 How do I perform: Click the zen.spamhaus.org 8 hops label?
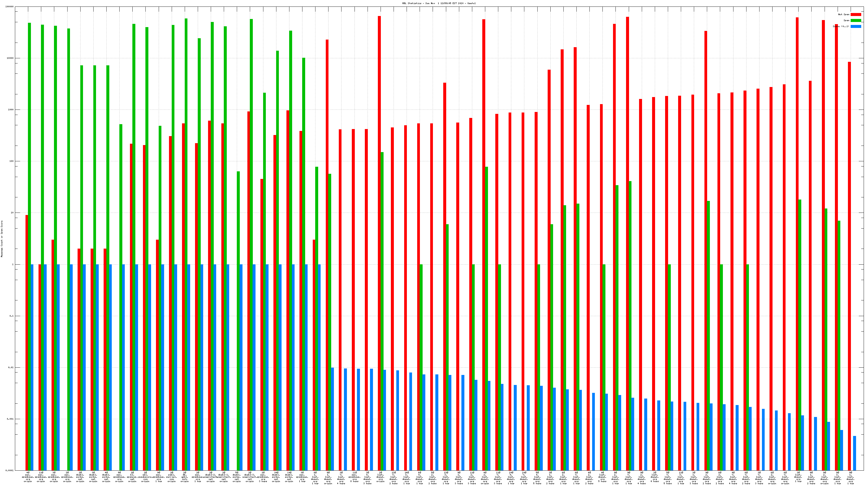pyautogui.click(x=354, y=477)
